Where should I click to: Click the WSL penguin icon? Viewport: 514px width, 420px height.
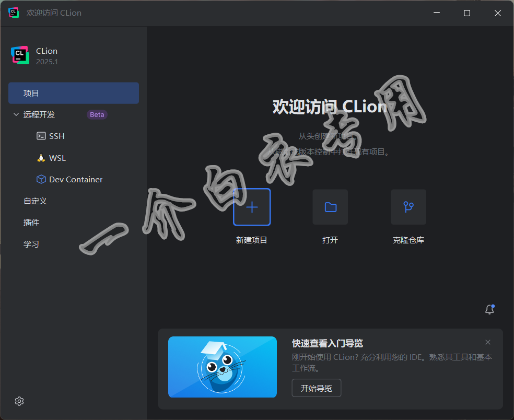(41, 158)
